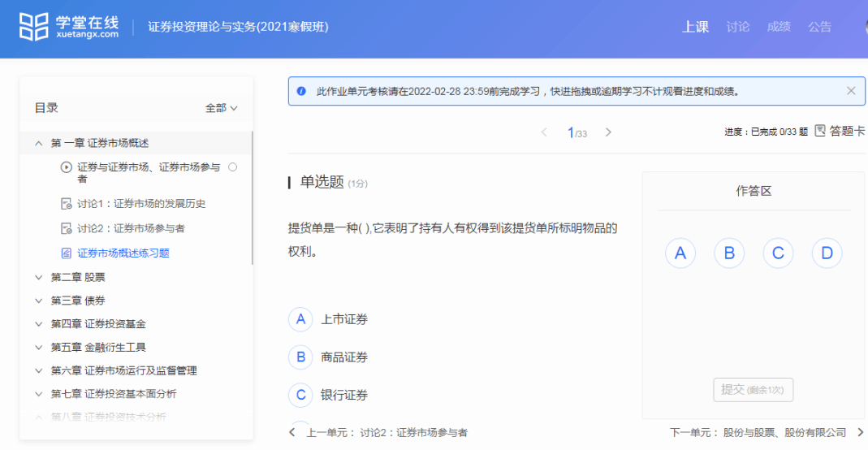This screenshot has width=868, height=450.
Task: Expand 第三章 债券 chapter
Action: [x=38, y=301]
